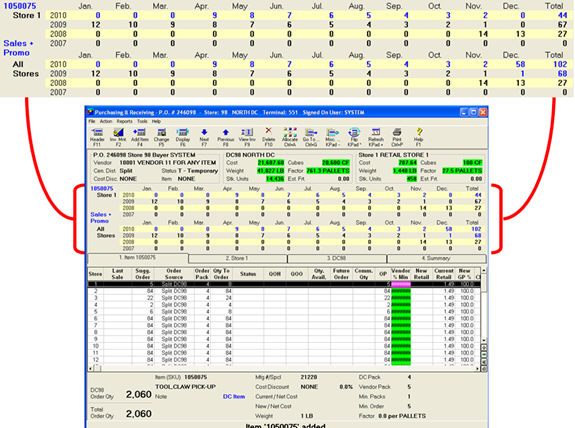Viewport: 575px width, 428px height.
Task: Go to Next item with the F7 down arrow
Action: click(x=204, y=137)
